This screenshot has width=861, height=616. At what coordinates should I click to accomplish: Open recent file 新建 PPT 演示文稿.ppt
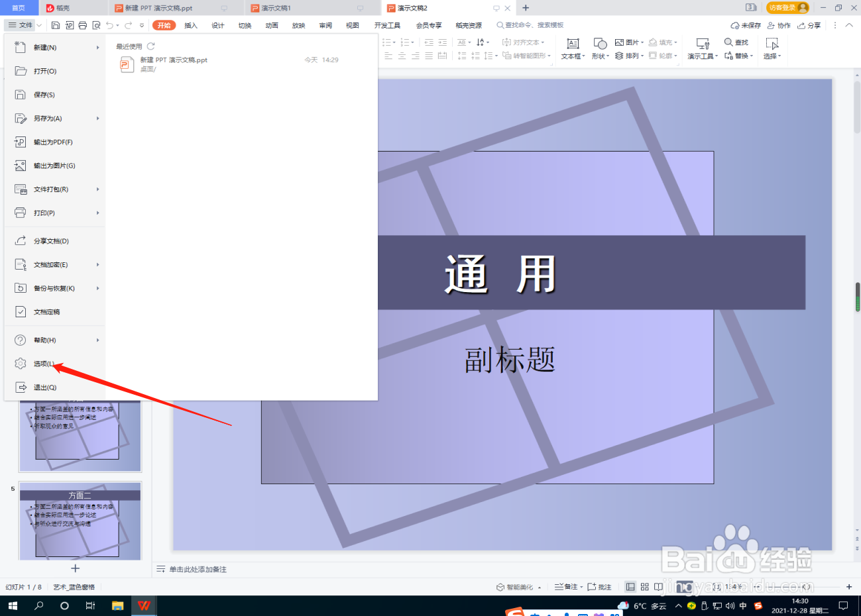[229, 64]
